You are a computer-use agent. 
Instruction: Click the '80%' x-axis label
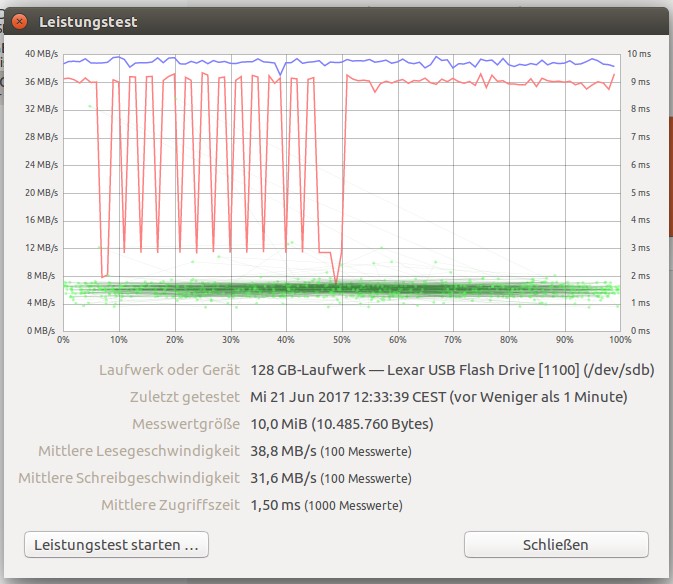[509, 340]
